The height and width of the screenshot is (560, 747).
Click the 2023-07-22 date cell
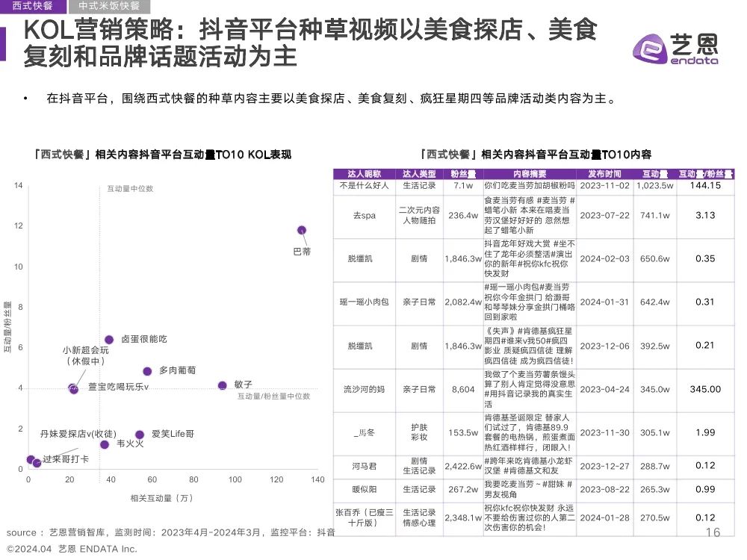[604, 216]
